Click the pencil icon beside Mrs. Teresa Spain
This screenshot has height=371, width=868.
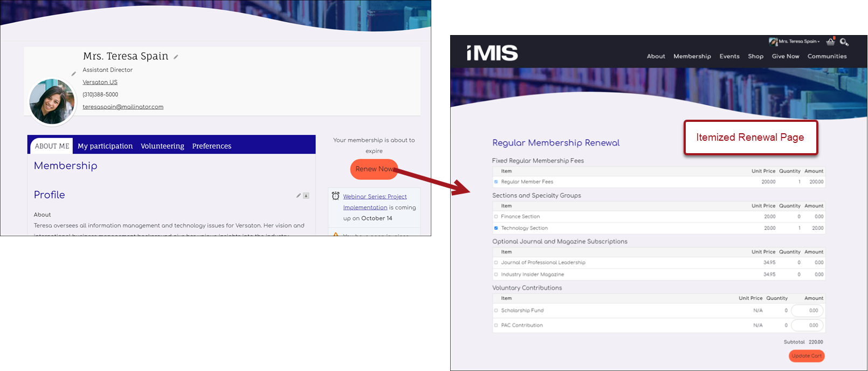(176, 57)
